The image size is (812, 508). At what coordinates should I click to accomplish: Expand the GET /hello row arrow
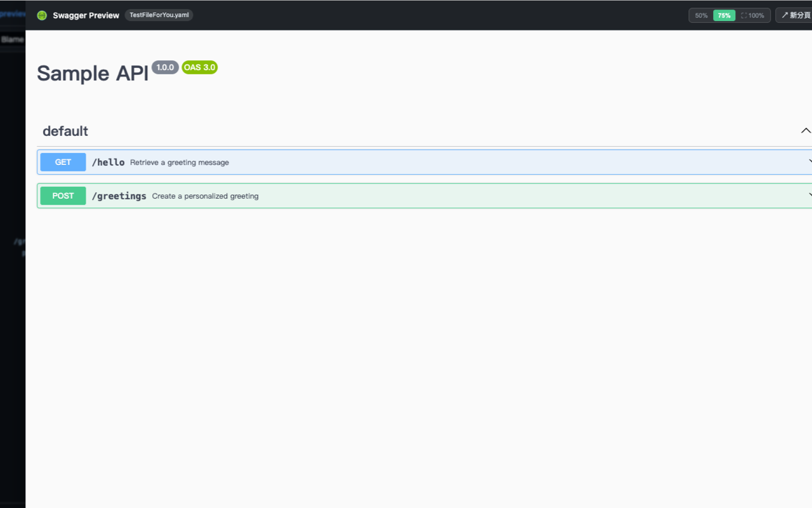809,162
